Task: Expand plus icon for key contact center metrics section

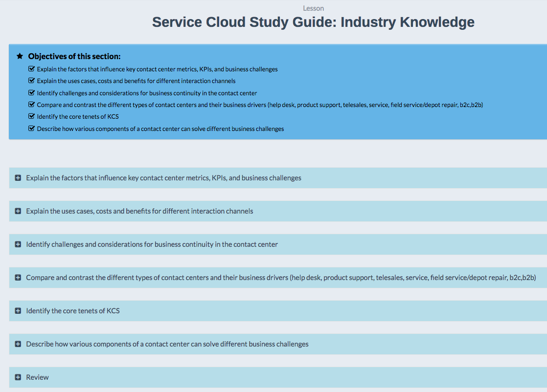Action: click(x=18, y=178)
